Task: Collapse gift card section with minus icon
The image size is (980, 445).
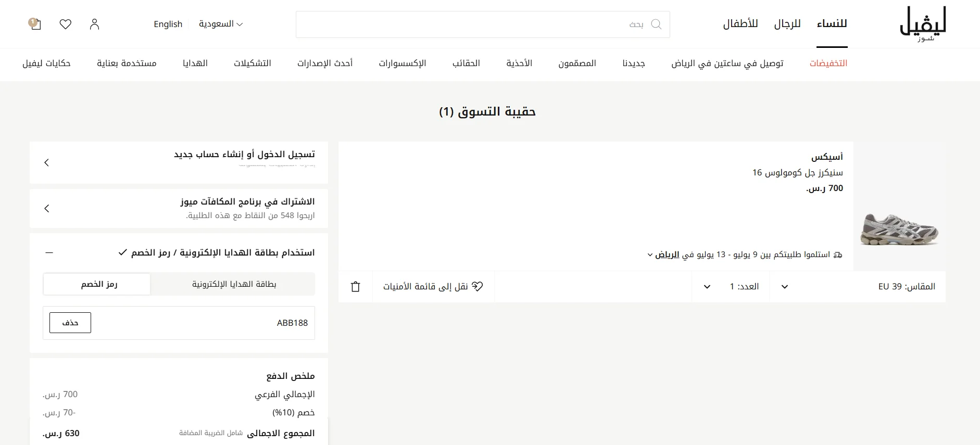Action: point(49,252)
